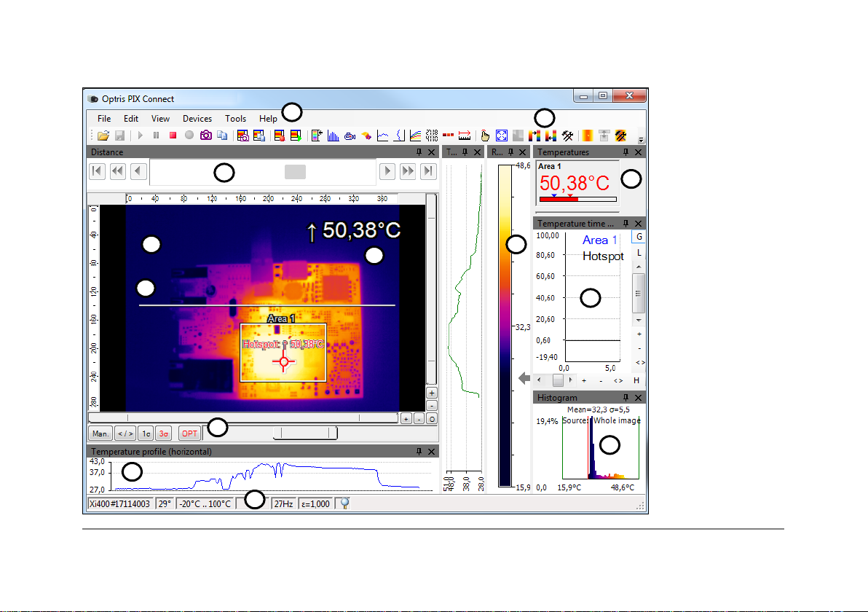Image resolution: width=868 pixels, height=612 pixels.
Task: Toggle the 3σ scaling button
Action: click(x=163, y=433)
